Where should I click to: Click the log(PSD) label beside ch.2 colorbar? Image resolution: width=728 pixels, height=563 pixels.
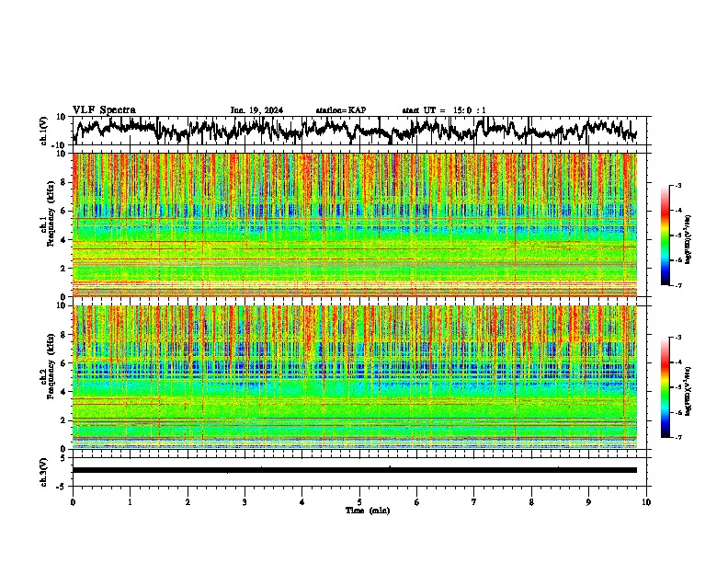pyautogui.click(x=688, y=392)
